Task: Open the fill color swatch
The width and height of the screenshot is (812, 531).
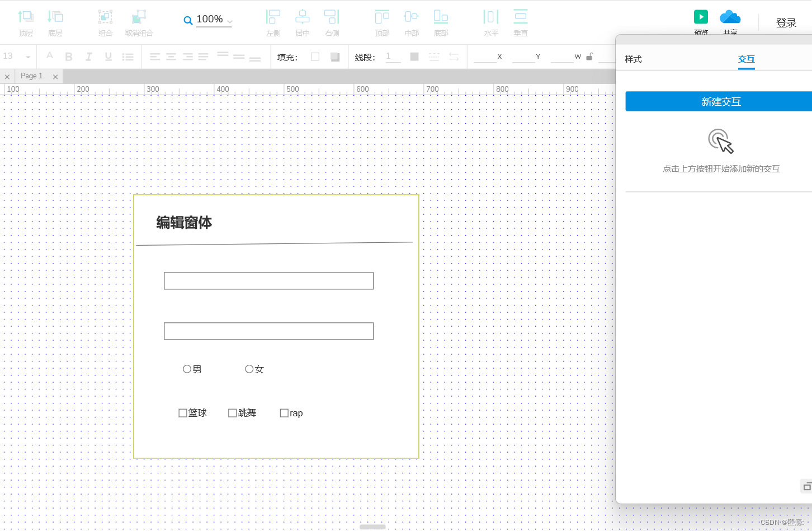Action: [x=315, y=57]
